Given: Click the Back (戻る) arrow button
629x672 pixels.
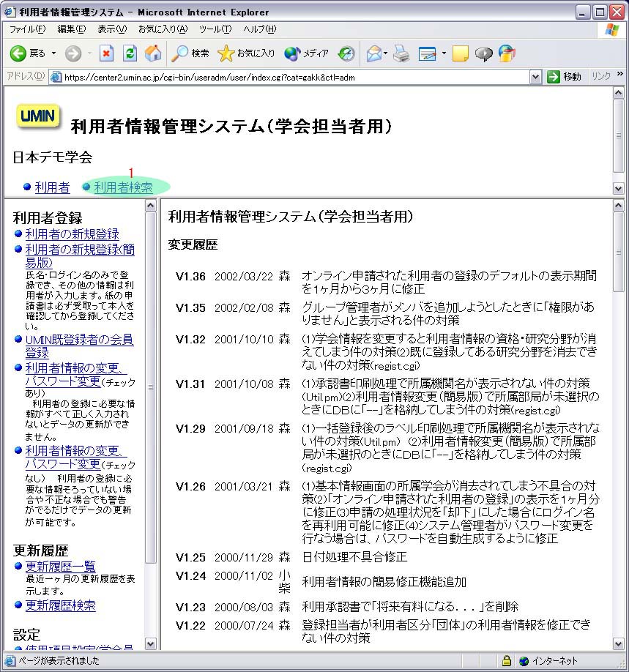Looking at the screenshot, I should point(20,53).
